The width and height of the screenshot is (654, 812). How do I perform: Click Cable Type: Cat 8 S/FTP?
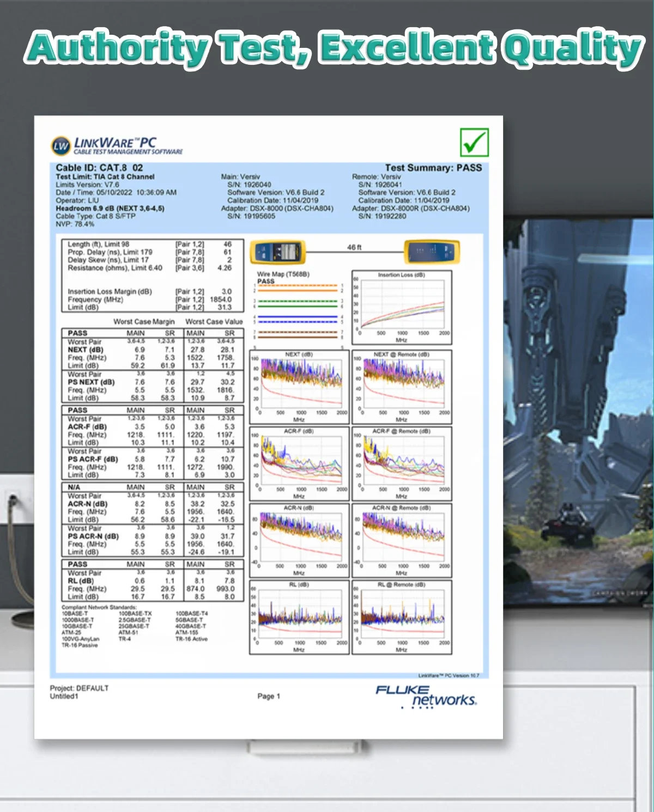(x=95, y=216)
